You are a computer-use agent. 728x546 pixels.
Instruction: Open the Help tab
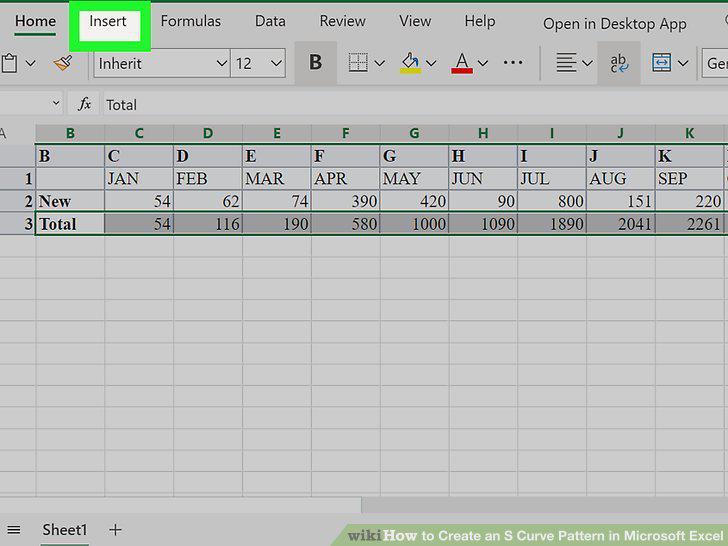coord(480,21)
